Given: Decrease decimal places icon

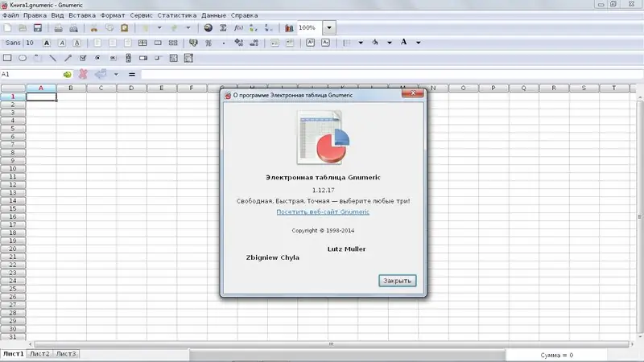Looking at the screenshot, I should [x=254, y=43].
